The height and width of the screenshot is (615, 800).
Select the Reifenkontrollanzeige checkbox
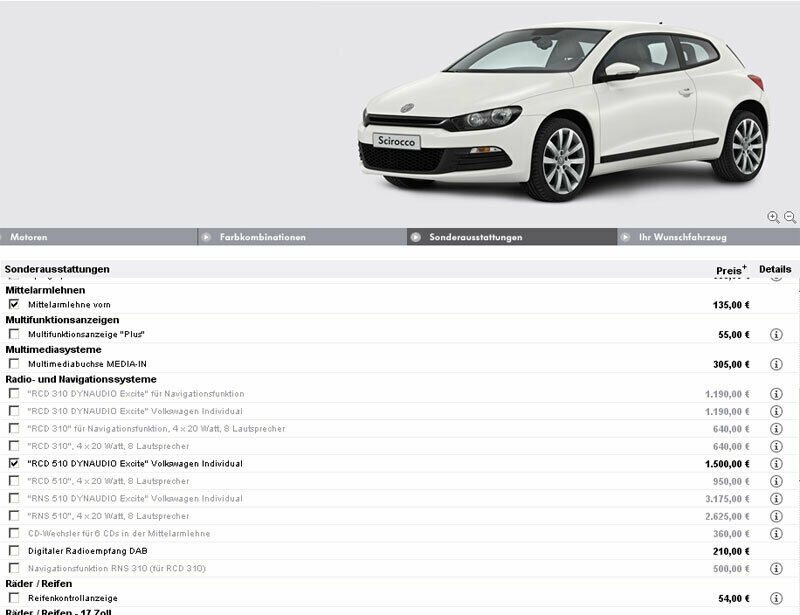click(x=14, y=597)
